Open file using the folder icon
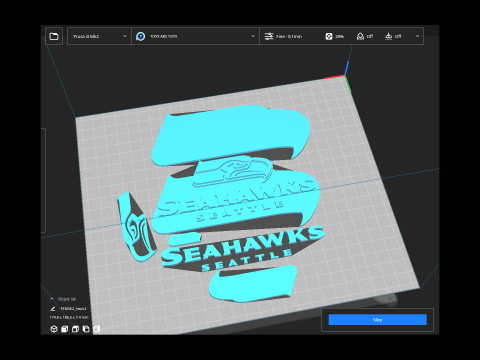Image resolution: width=480 pixels, height=360 pixels. 54,36
